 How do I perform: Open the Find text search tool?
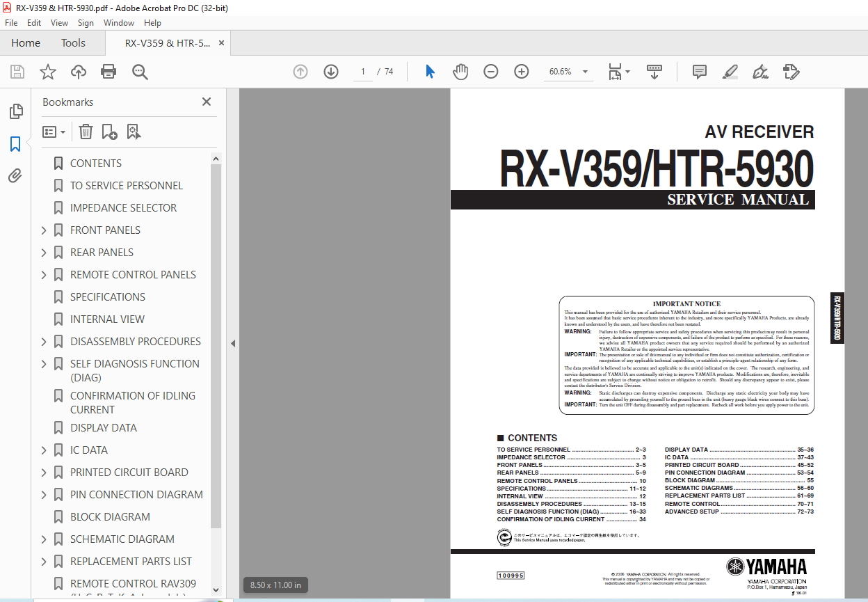140,72
